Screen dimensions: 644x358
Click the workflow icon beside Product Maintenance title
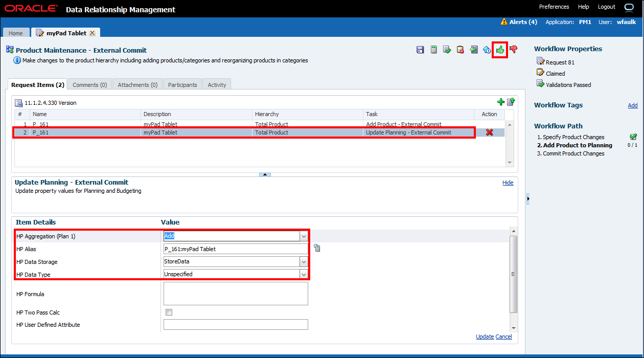tap(10, 50)
